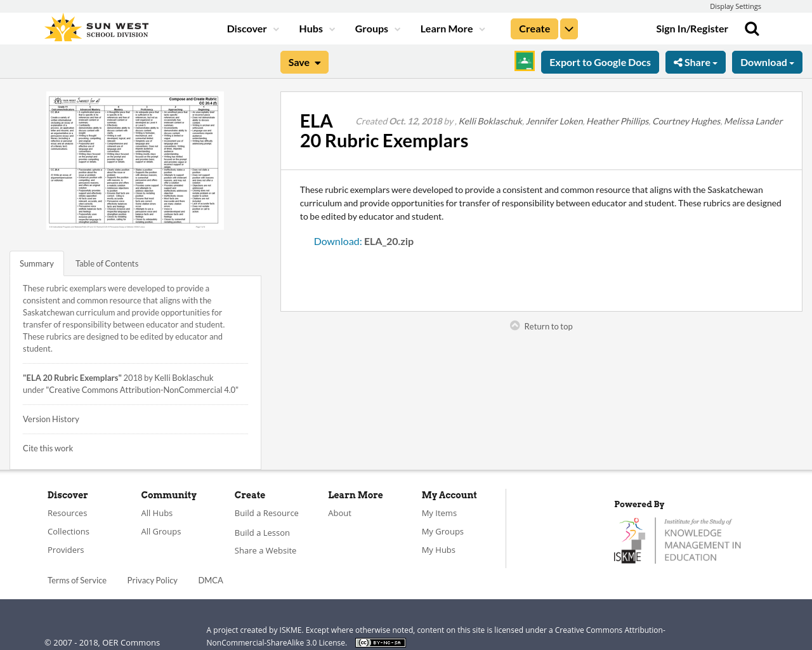Download the ELA_20.zip file
This screenshot has width=812, height=650.
point(337,240)
